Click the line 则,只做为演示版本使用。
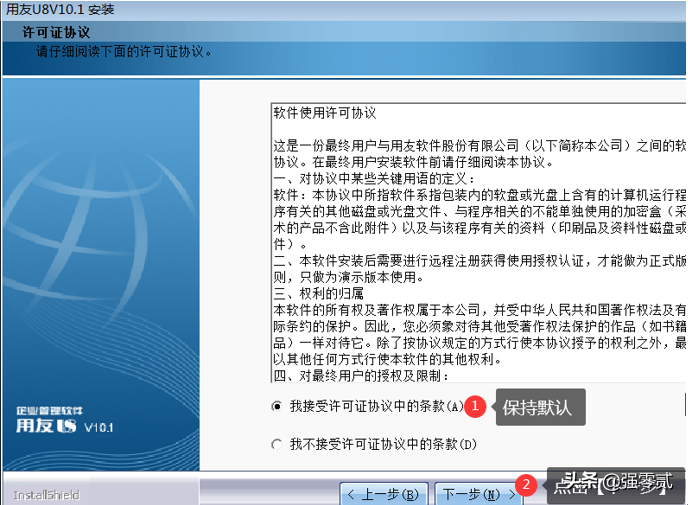This screenshot has height=505, width=688. point(349,277)
